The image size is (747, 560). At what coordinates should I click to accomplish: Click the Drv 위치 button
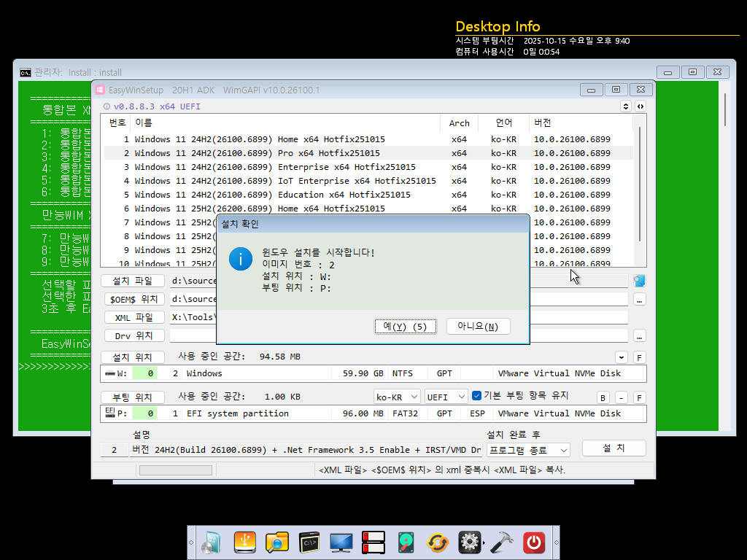click(x=134, y=335)
